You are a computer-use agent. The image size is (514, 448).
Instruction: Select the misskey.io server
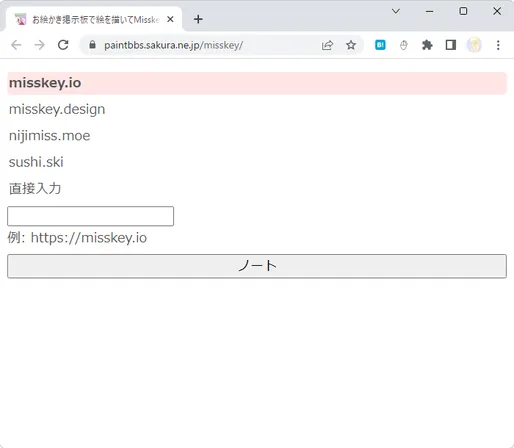pyautogui.click(x=257, y=83)
